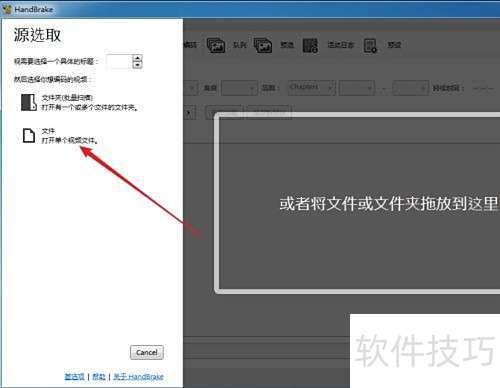Open the angle dropdown left of Chapters
This screenshot has width=500, height=388.
pyautogui.click(x=239, y=88)
